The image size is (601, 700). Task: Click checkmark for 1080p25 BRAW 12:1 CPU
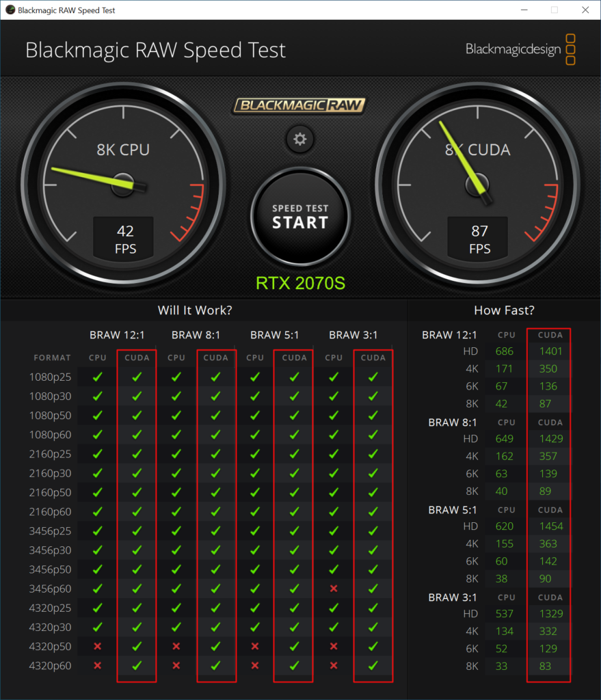coord(97,377)
